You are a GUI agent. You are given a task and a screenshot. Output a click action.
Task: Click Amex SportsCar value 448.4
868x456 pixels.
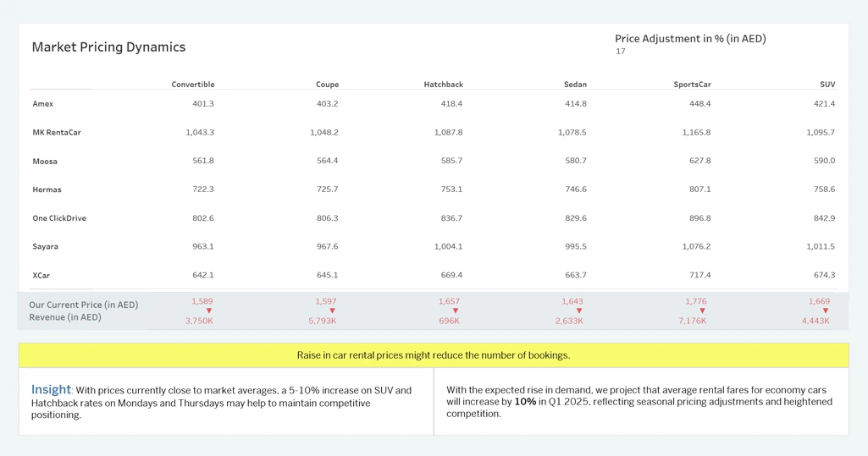[x=700, y=103]
